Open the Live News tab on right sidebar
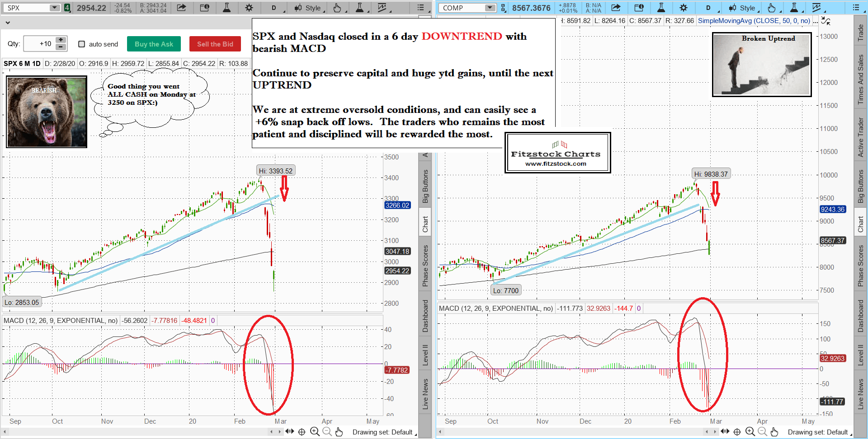 click(860, 394)
